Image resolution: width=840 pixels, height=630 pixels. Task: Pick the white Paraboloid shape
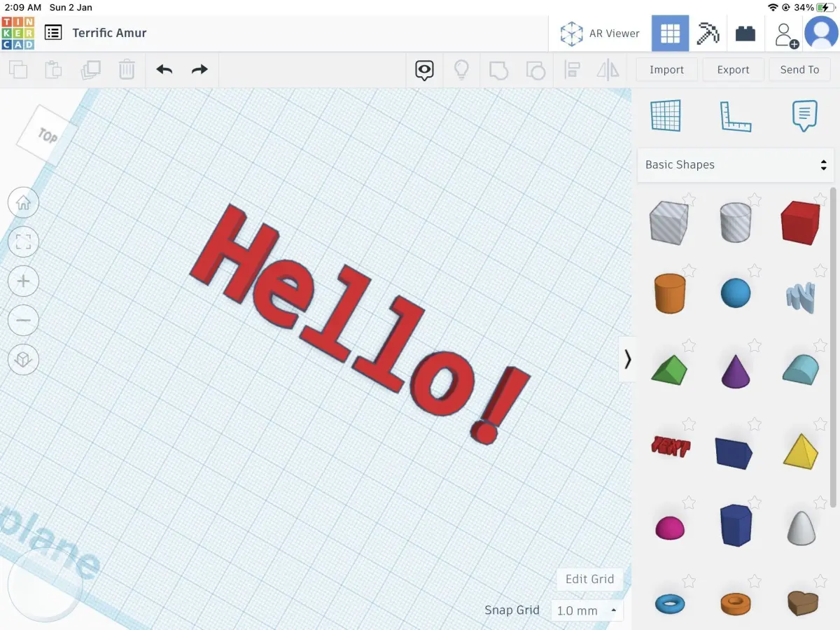click(x=801, y=527)
